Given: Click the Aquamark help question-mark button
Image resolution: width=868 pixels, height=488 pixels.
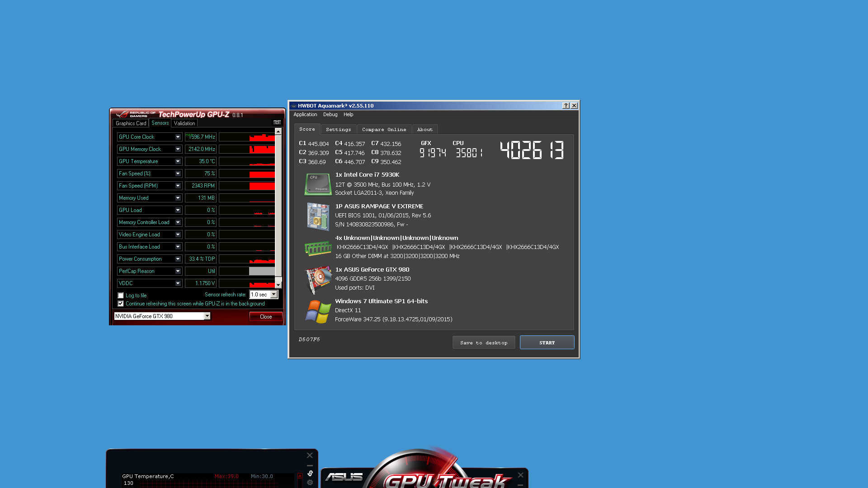Looking at the screenshot, I should point(566,105).
